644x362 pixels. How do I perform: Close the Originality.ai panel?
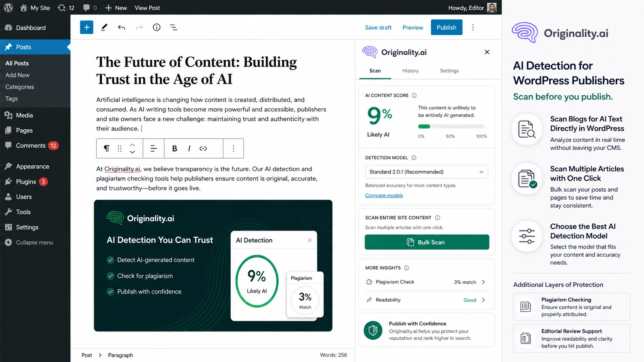(x=487, y=52)
